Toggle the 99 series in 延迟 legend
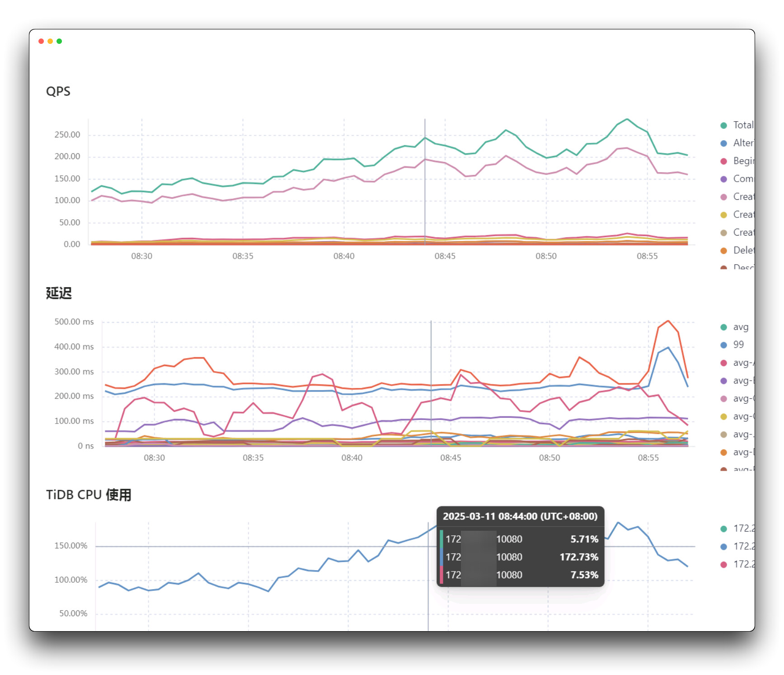The image size is (784, 675). [732, 345]
